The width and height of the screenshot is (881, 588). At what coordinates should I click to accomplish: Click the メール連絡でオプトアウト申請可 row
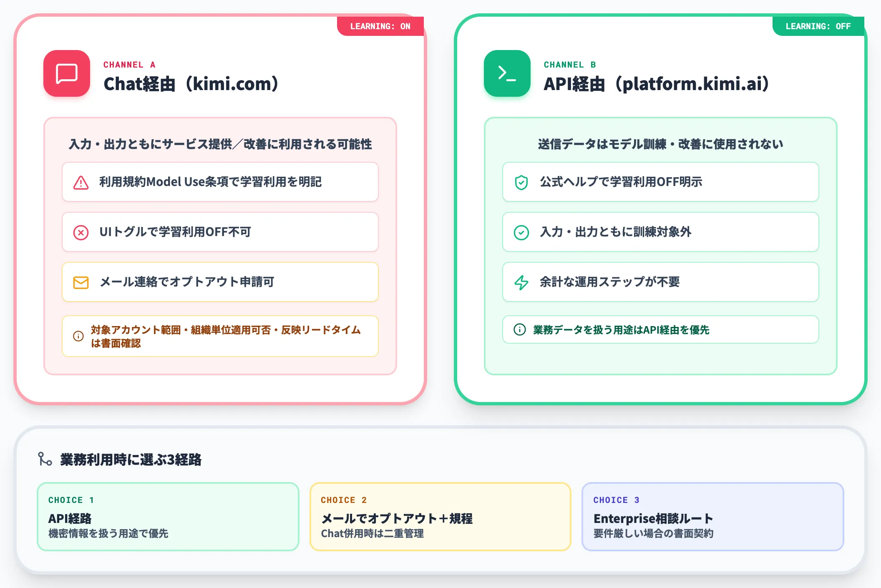click(220, 282)
